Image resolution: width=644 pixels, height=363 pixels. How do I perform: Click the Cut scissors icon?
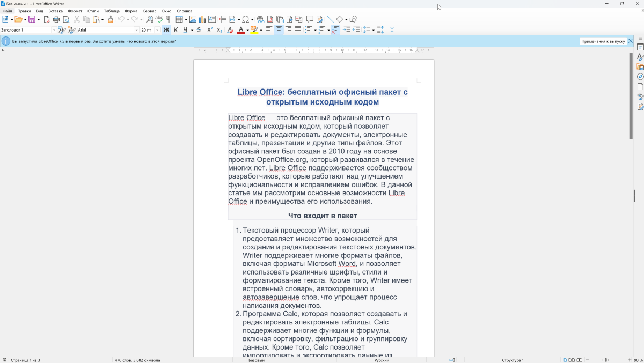coord(77,19)
